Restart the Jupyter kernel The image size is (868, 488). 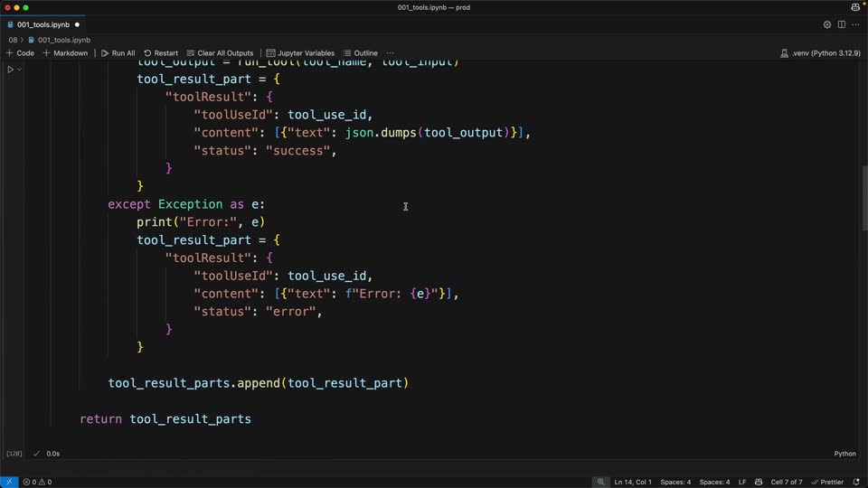coord(161,53)
